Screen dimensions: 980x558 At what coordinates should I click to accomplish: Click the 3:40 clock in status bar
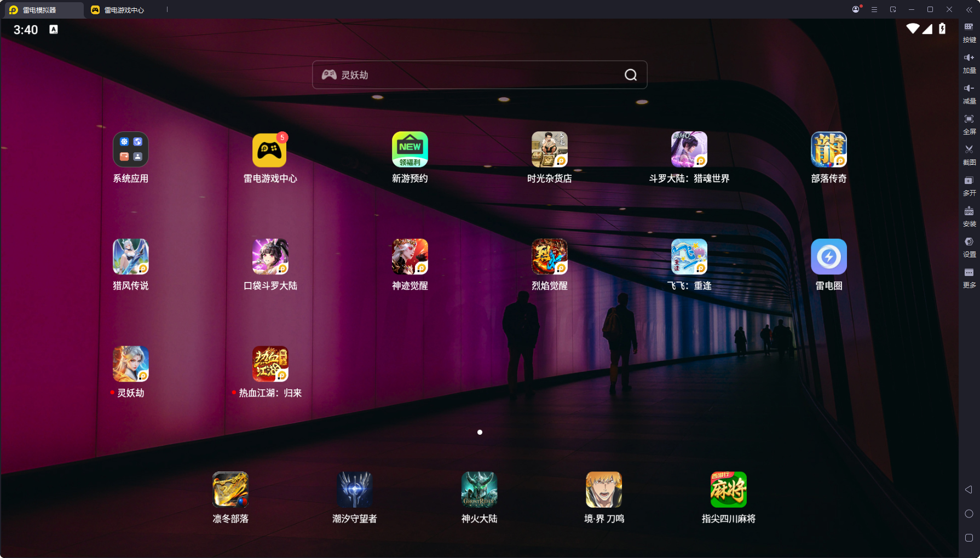[26, 30]
